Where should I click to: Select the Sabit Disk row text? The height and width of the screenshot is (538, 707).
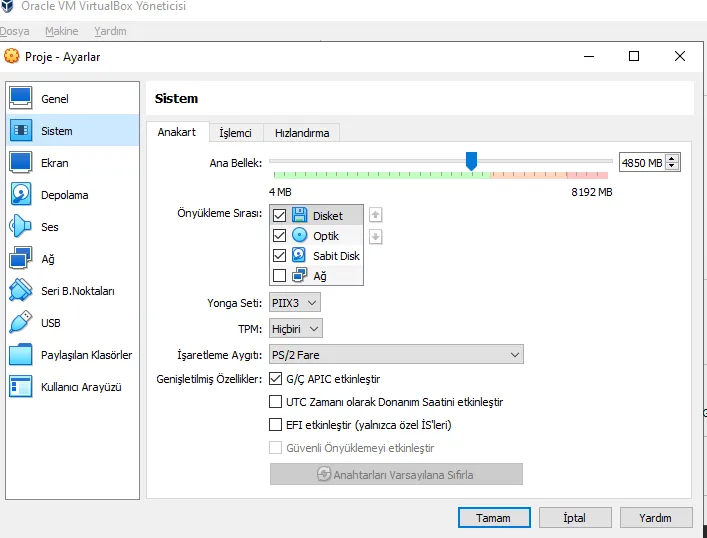(336, 256)
